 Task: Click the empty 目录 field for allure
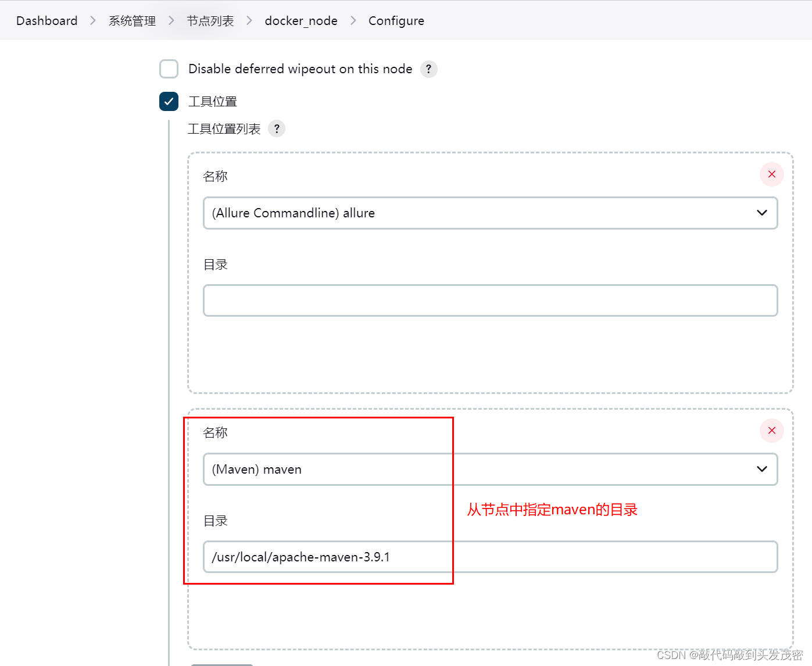pos(491,300)
